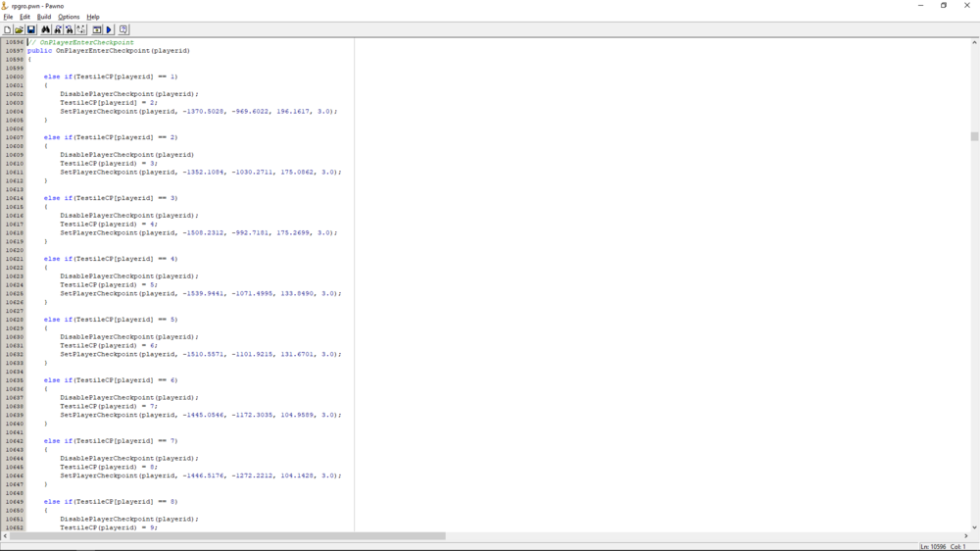The width and height of the screenshot is (980, 551).
Task: Close the Pawno window
Action: [x=967, y=6]
